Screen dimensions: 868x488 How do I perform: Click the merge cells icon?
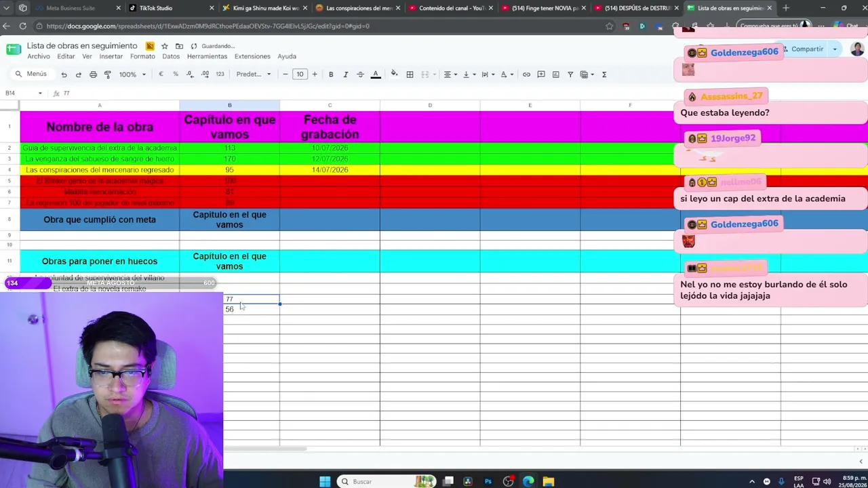(425, 75)
